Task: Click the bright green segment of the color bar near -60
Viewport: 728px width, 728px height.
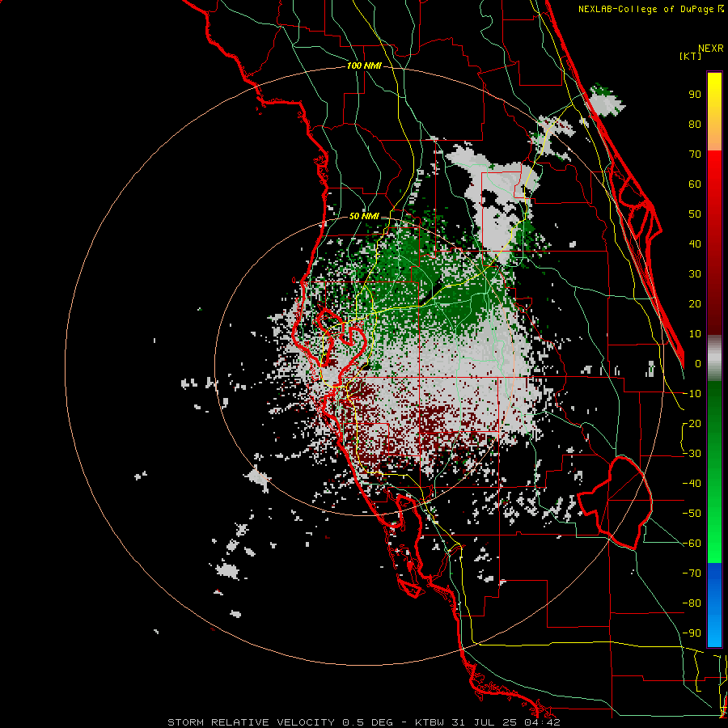Action: pyautogui.click(x=714, y=545)
